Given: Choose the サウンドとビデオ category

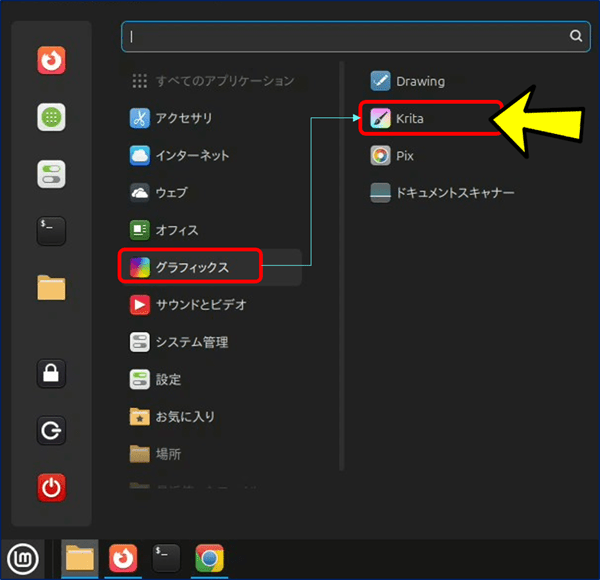Looking at the screenshot, I should point(200,304).
